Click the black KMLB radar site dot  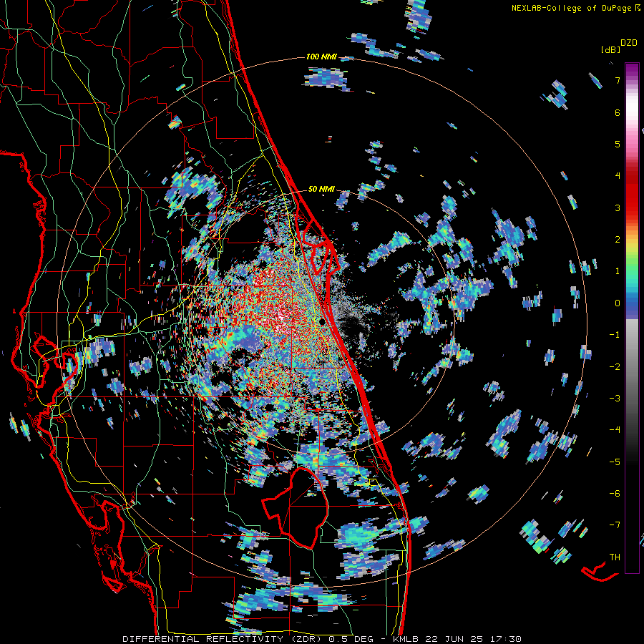[x=322, y=322]
